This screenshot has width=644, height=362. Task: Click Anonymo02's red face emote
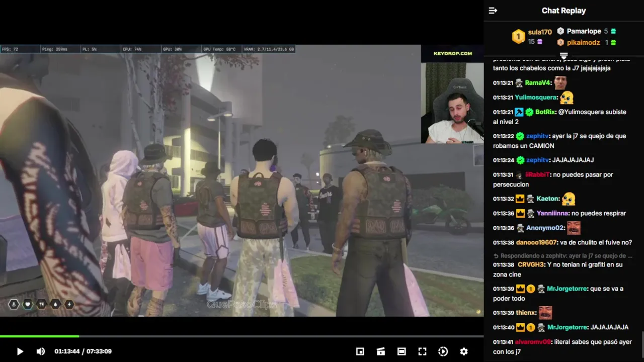tap(574, 228)
